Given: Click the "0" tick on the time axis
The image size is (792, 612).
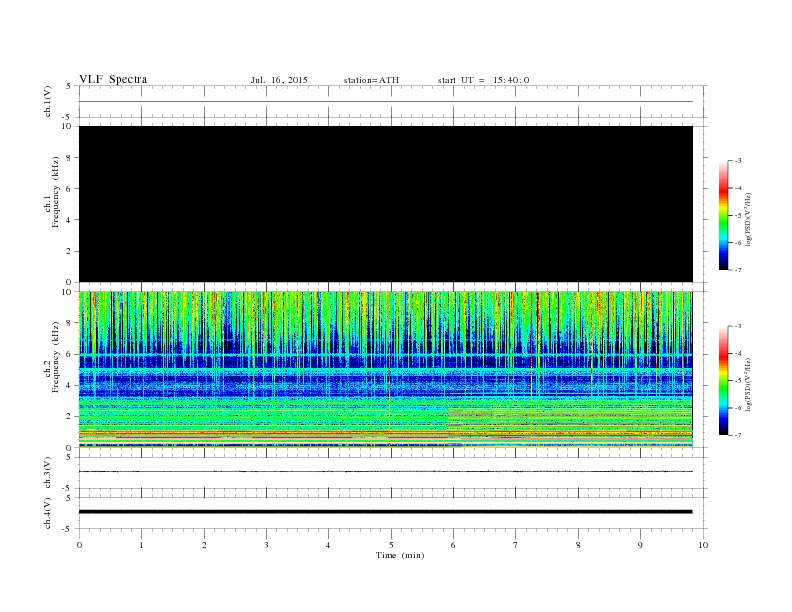Looking at the screenshot, I should click(x=79, y=545).
